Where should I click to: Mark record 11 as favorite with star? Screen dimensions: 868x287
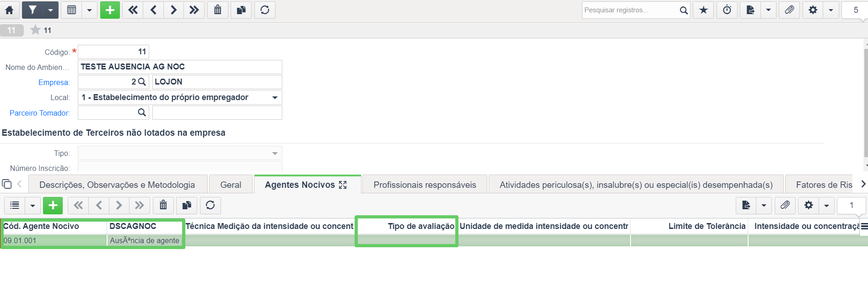[x=35, y=30]
